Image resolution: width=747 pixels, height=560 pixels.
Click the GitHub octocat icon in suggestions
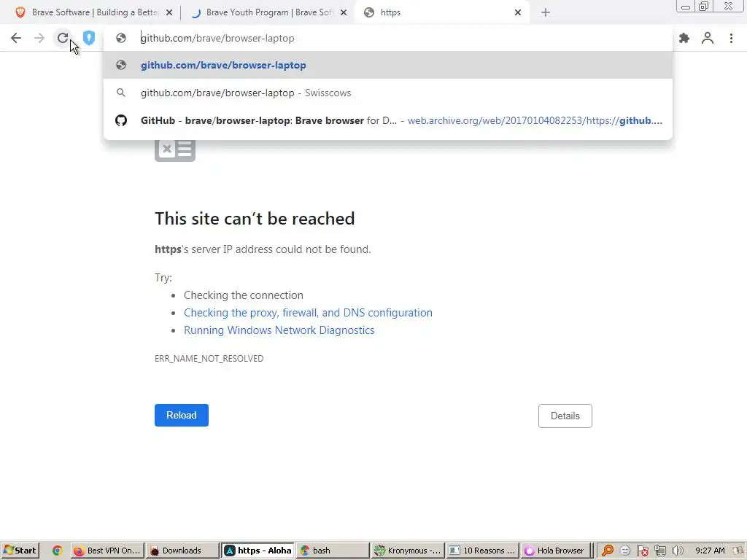(121, 120)
